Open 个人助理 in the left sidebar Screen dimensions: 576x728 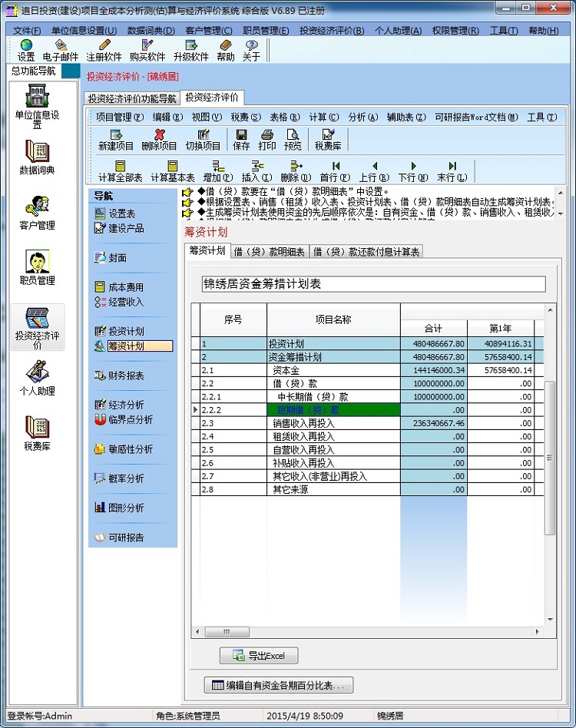[x=37, y=379]
